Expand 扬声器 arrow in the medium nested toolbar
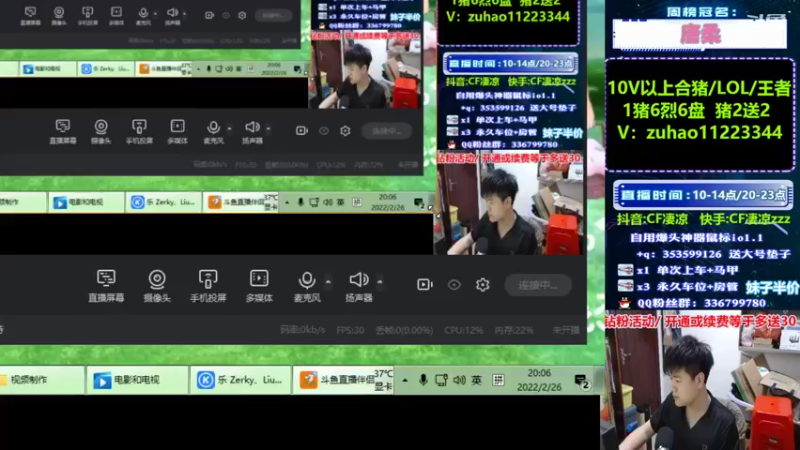 268,129
